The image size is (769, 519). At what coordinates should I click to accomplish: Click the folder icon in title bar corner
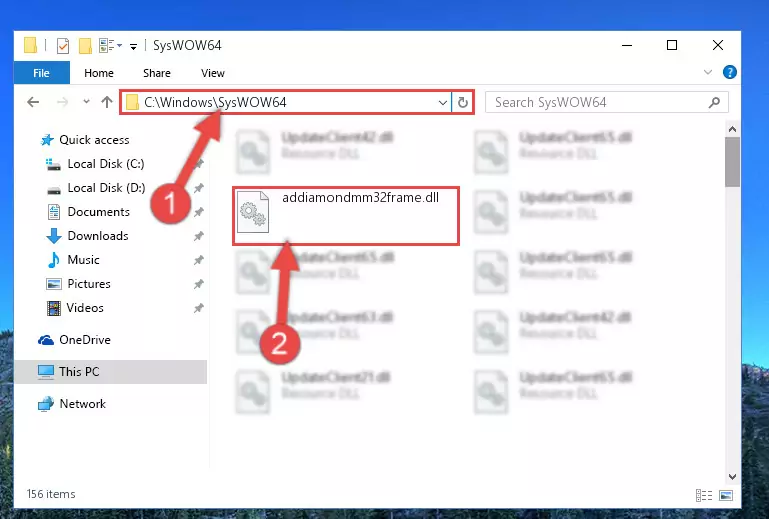[30, 46]
